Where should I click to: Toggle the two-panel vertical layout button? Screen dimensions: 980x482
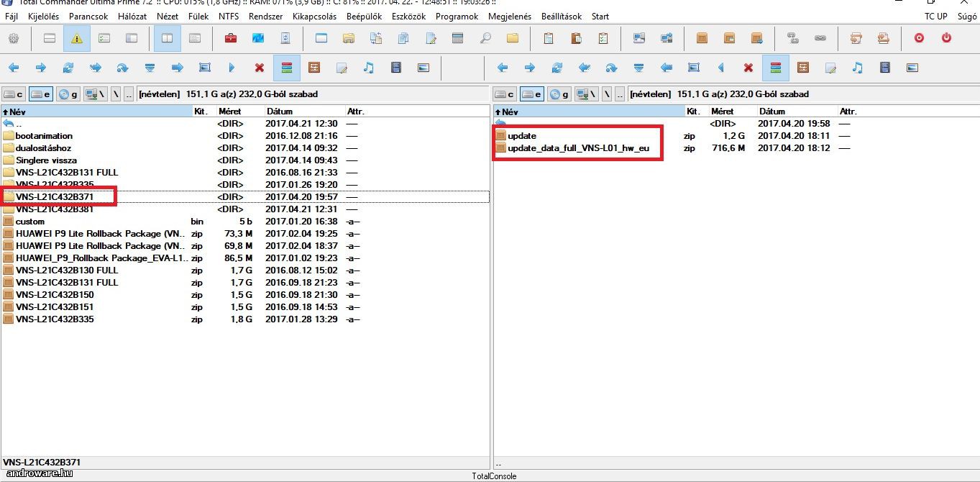click(x=168, y=39)
